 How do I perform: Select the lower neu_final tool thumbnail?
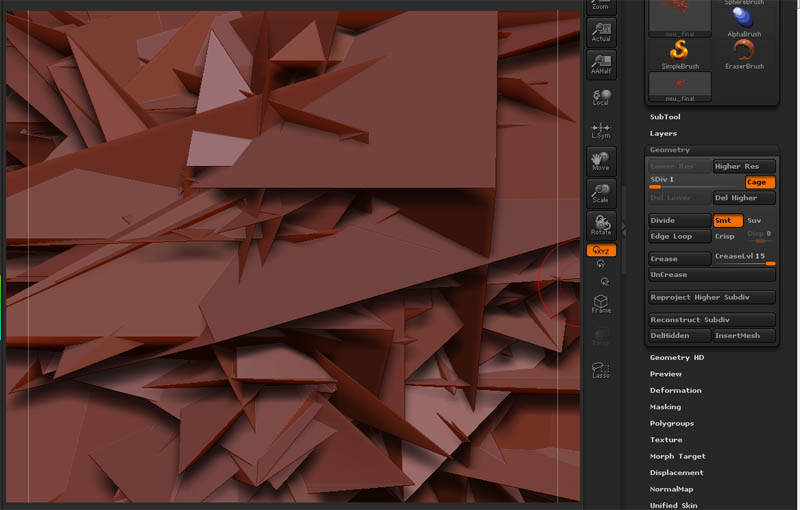[x=680, y=87]
